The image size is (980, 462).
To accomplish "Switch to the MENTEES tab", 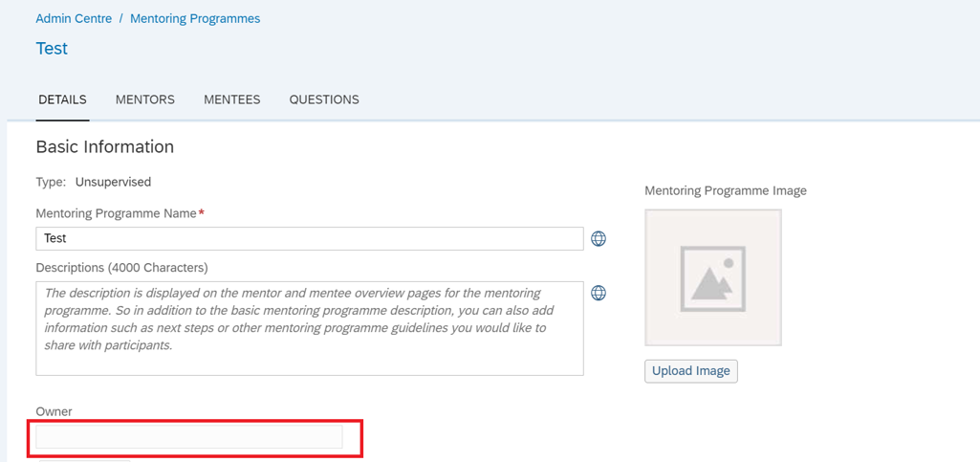I will [232, 100].
